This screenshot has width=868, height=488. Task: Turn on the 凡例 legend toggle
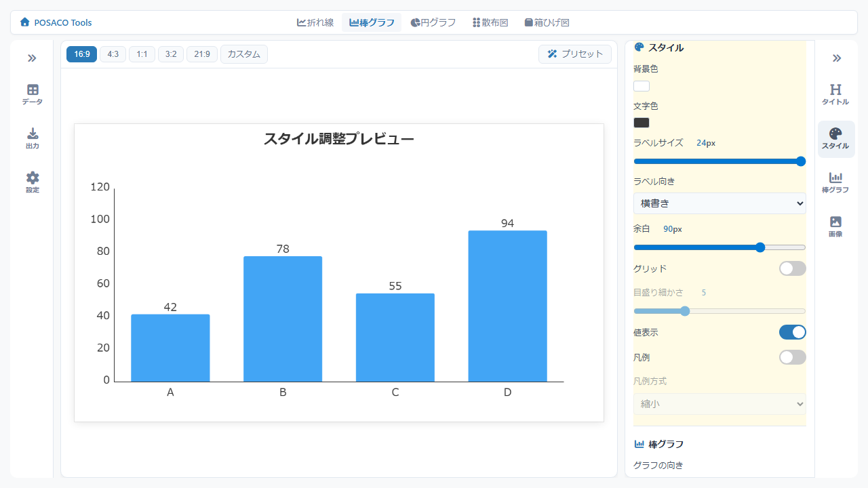click(792, 357)
